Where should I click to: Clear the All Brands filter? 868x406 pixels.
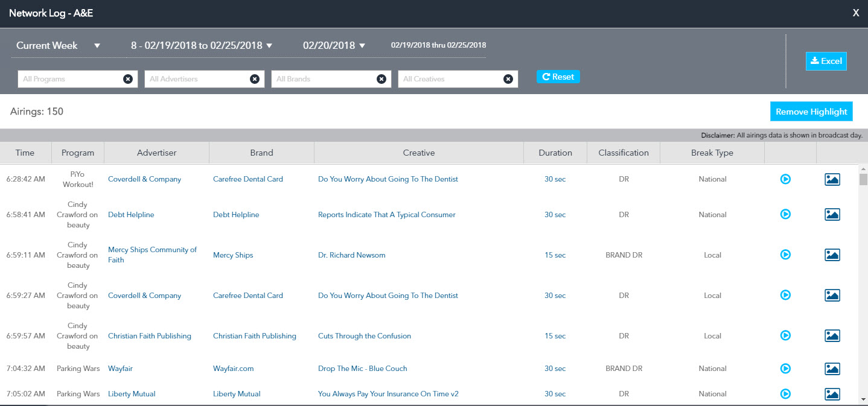(381, 79)
